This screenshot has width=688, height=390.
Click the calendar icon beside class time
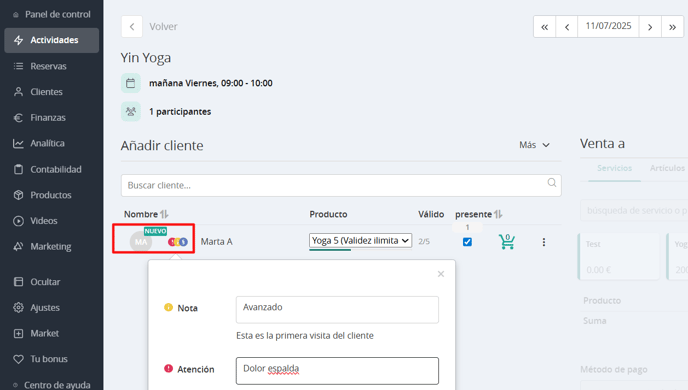tap(131, 83)
